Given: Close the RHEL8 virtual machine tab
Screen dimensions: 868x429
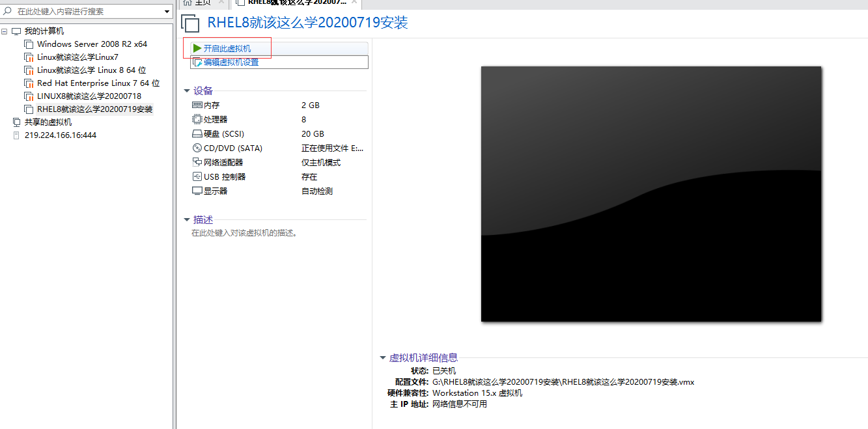Looking at the screenshot, I should tap(354, 3).
